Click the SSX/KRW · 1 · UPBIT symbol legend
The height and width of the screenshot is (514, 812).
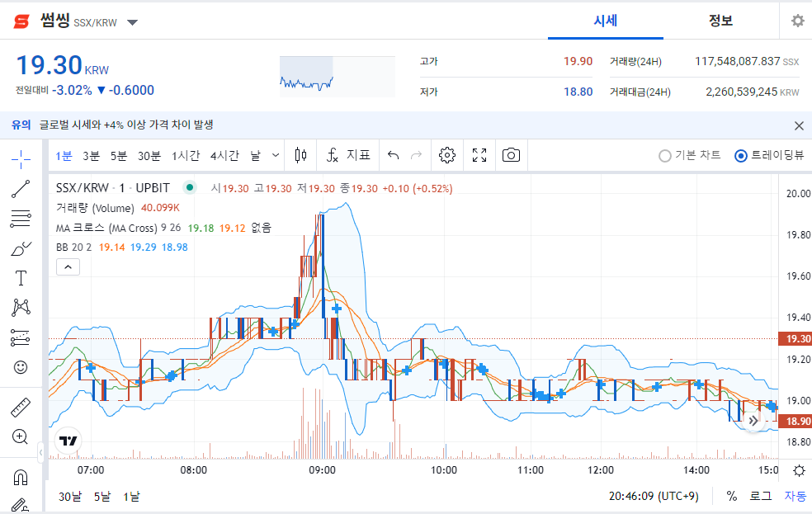coord(113,188)
